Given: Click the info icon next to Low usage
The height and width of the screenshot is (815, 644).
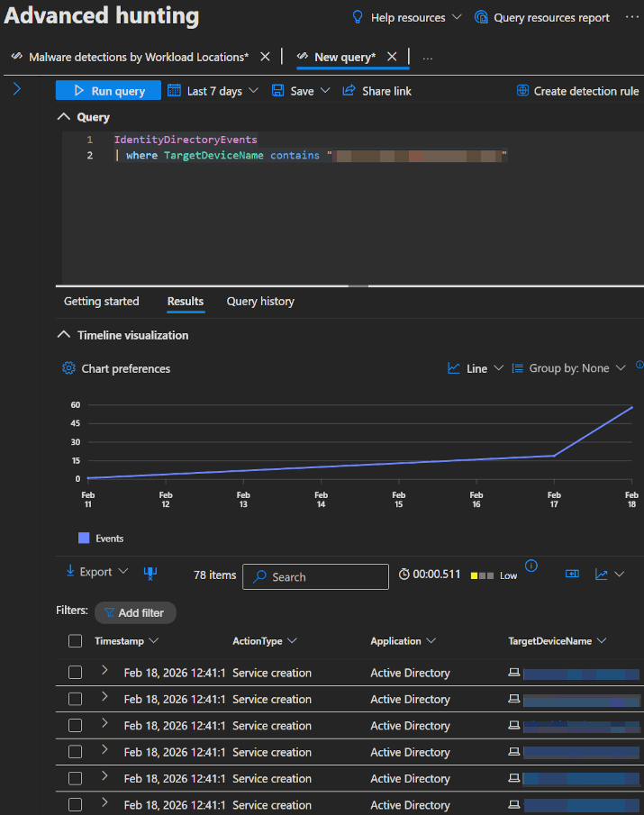Looking at the screenshot, I should 531,566.
